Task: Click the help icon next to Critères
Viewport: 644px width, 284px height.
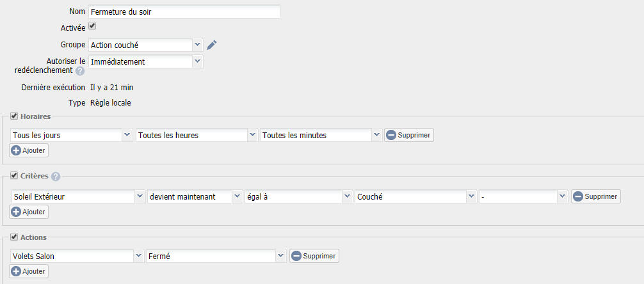Action: tap(56, 177)
